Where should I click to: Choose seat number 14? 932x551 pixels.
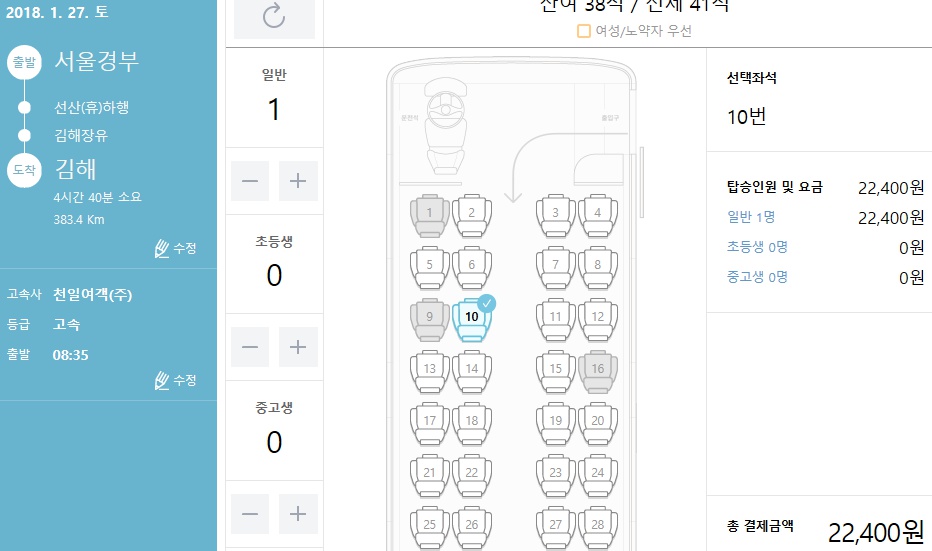[x=472, y=371]
